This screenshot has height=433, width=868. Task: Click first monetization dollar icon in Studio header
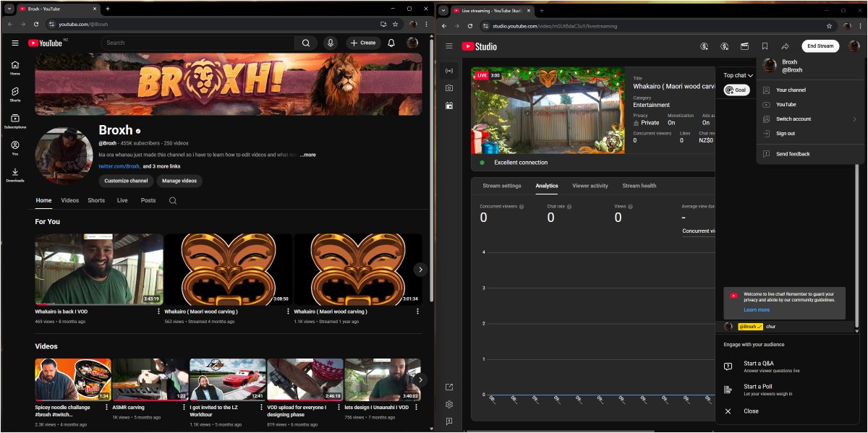click(705, 46)
